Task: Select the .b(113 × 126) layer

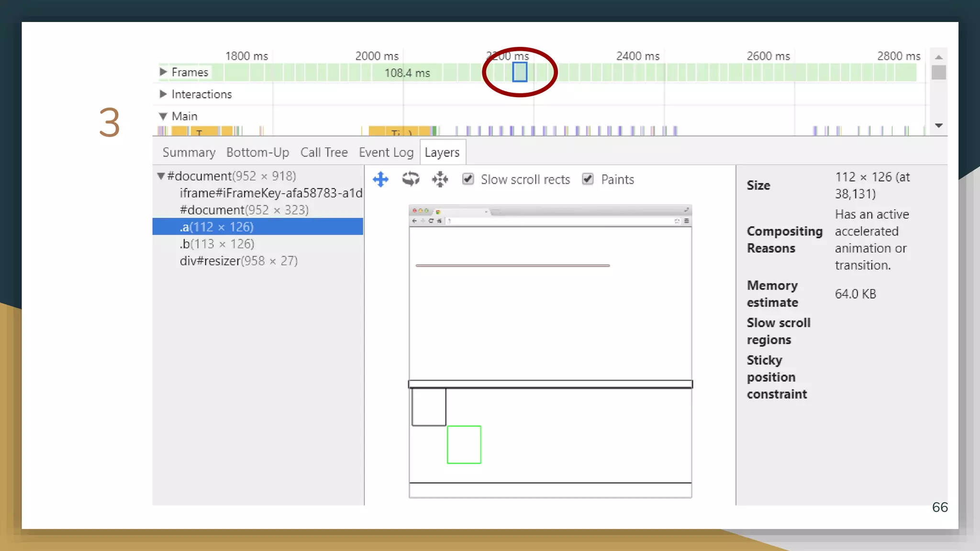Action: click(x=217, y=244)
